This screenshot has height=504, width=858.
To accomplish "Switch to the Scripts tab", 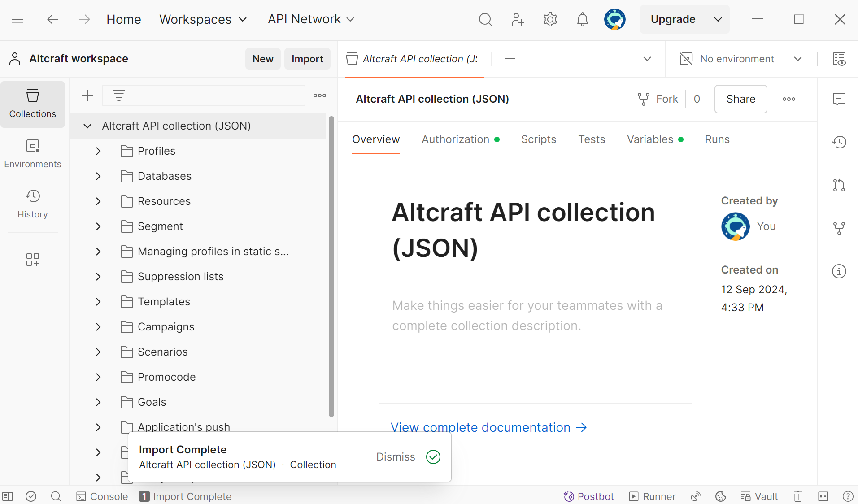I will click(x=538, y=139).
